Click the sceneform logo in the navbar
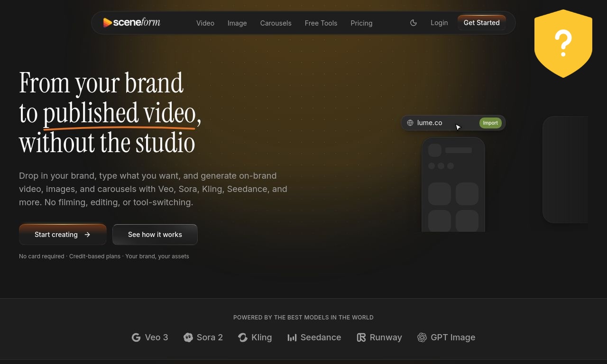Image resolution: width=607 pixels, height=364 pixels. [x=131, y=22]
